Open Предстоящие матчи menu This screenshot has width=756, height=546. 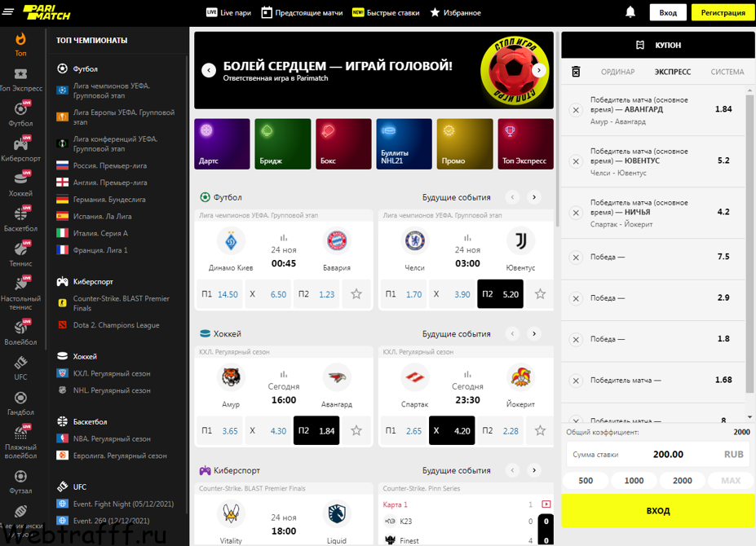click(x=302, y=12)
